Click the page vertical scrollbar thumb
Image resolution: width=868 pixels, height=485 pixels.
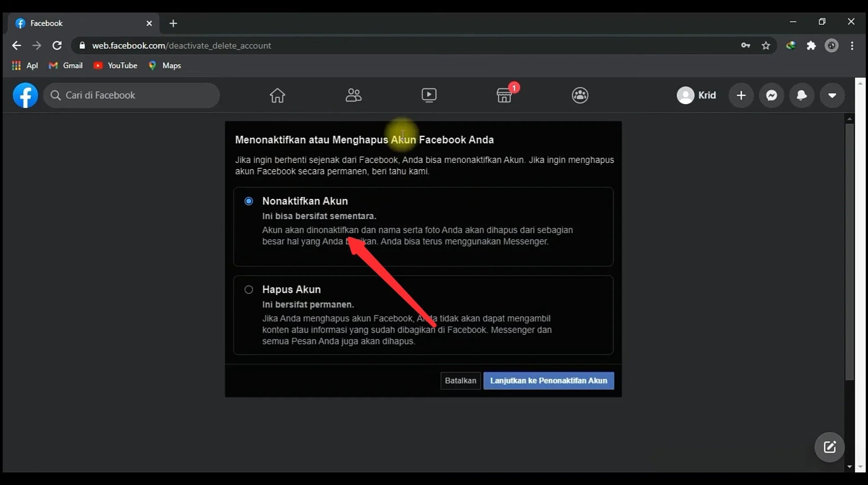849,251
